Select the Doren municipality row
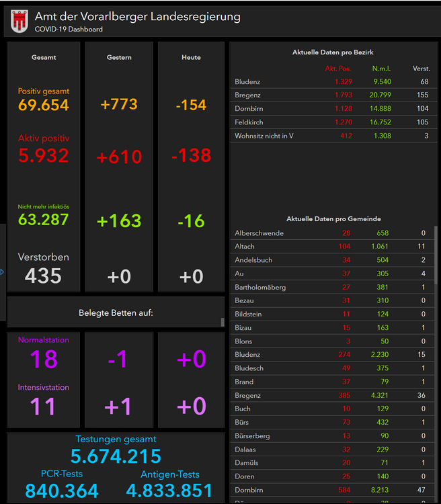 [332, 476]
